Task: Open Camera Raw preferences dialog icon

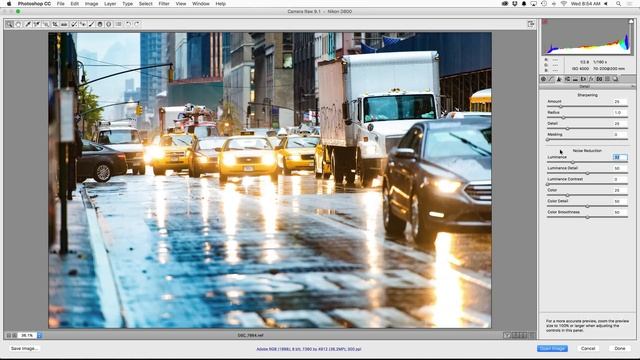Action: (118, 24)
